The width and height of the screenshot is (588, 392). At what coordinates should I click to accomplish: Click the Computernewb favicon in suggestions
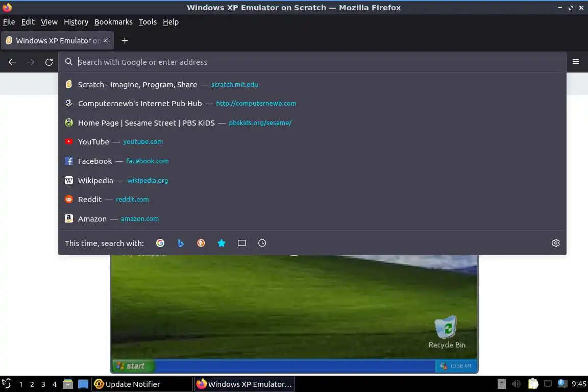[x=68, y=103]
